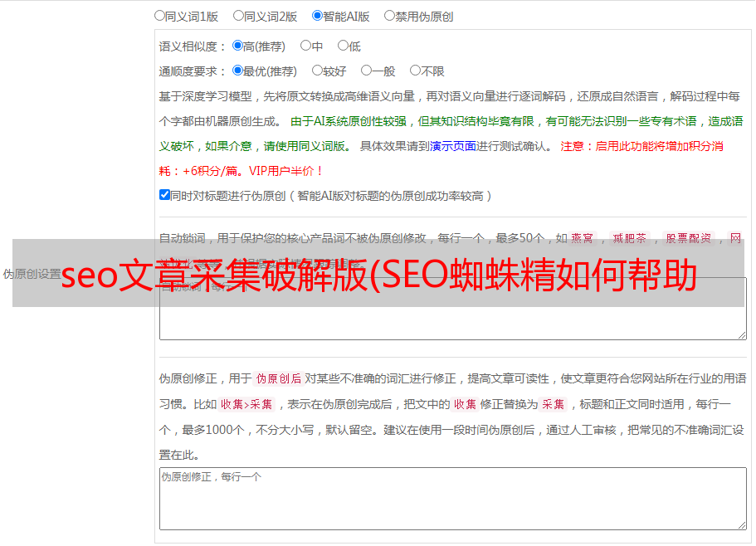Grab the 自动锁词 textarea resize handle

pyautogui.click(x=742, y=335)
